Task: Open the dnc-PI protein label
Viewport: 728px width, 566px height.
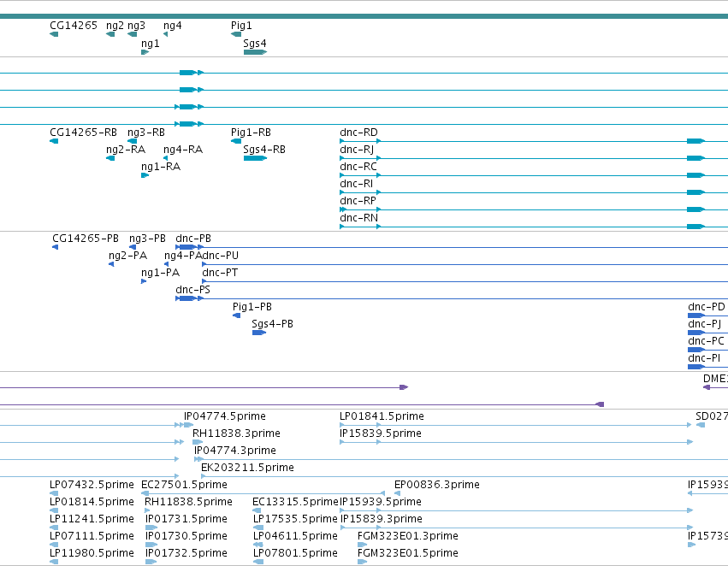Action: [704, 358]
